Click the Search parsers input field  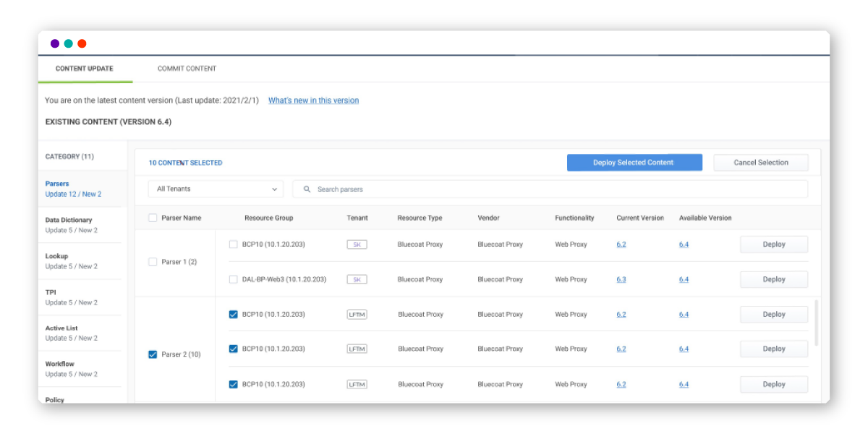[557, 190]
